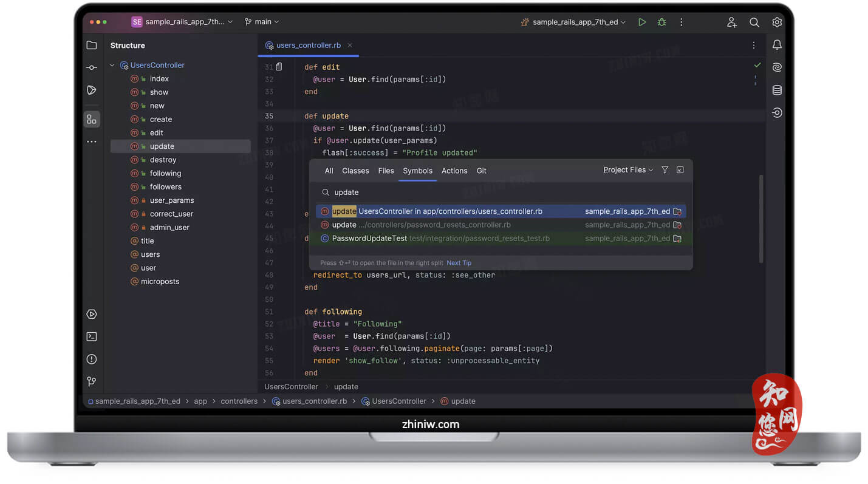Select title variable in Structure
The image size is (868, 484).
pos(148,241)
